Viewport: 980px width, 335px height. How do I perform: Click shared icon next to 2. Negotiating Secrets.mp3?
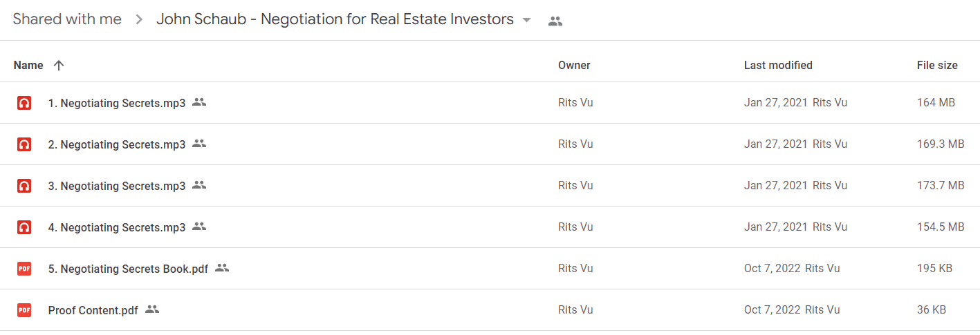[x=199, y=144]
